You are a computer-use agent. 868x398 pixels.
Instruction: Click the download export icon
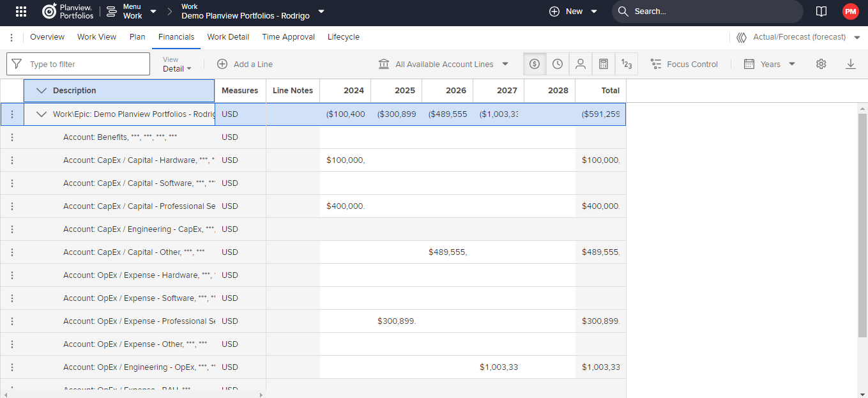point(851,64)
